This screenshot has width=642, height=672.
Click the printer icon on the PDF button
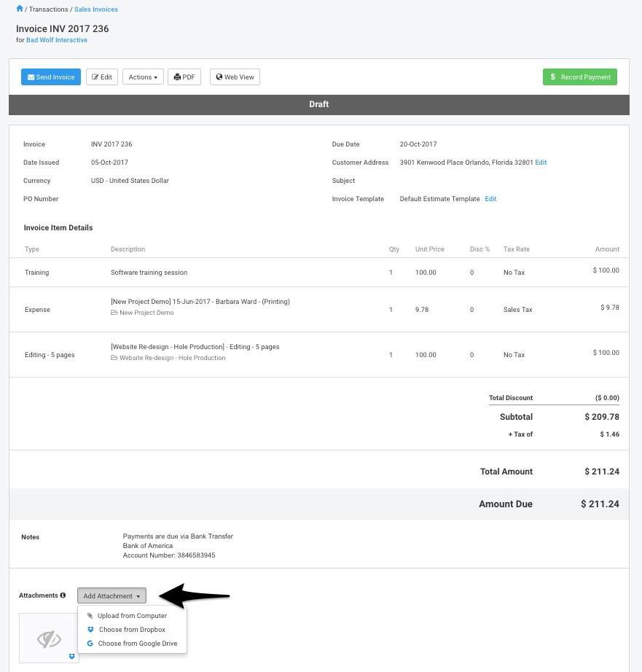(x=176, y=77)
